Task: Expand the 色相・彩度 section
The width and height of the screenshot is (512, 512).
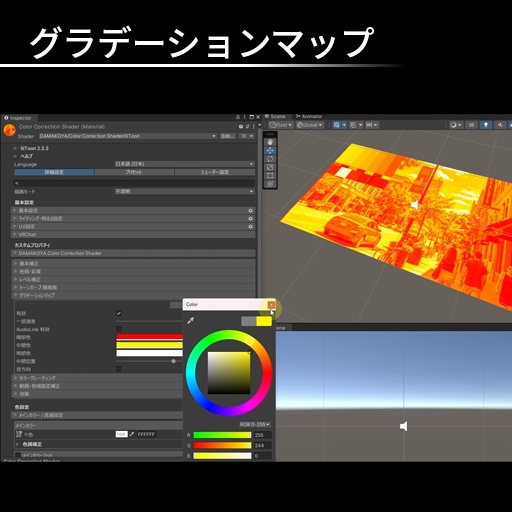Action: [x=133, y=272]
